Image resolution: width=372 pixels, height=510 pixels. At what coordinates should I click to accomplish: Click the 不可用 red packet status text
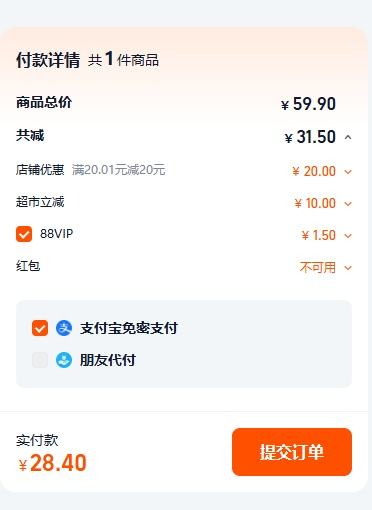318,267
